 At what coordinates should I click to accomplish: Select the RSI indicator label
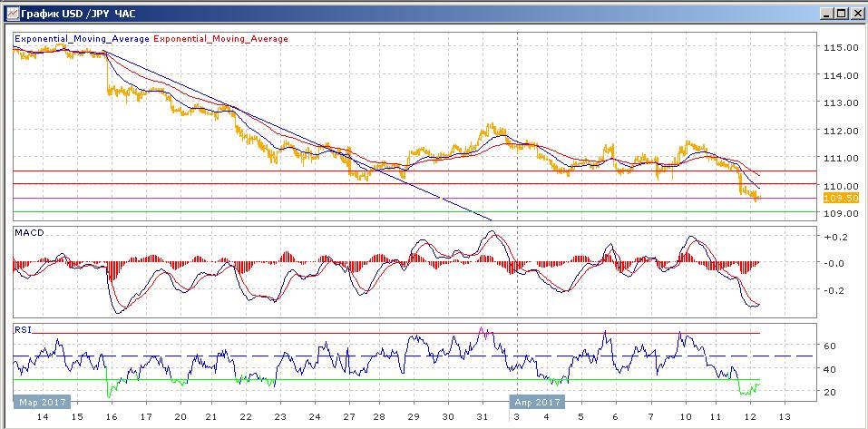click(x=23, y=329)
